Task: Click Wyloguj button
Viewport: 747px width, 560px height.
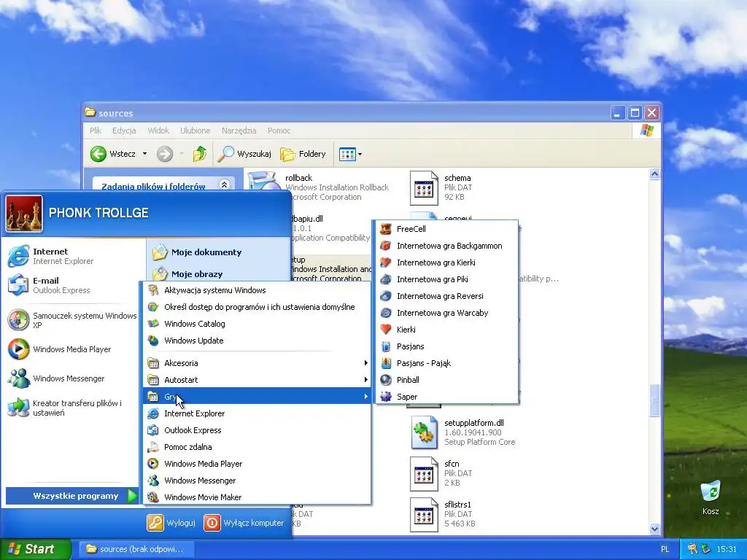Action: (x=171, y=523)
